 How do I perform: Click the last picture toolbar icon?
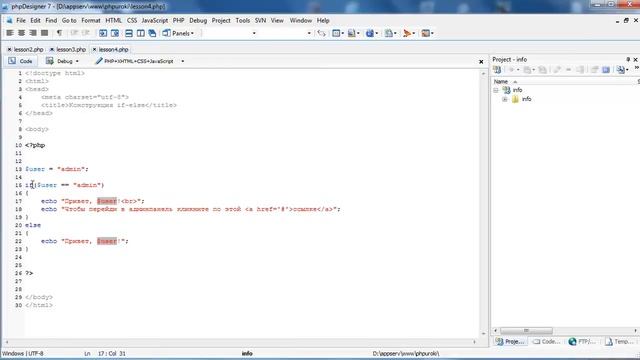pyautogui.click(x=427, y=33)
